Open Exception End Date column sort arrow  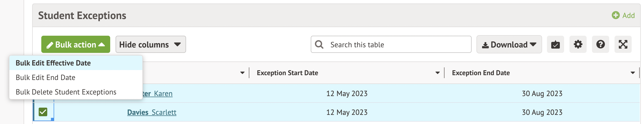point(632,73)
